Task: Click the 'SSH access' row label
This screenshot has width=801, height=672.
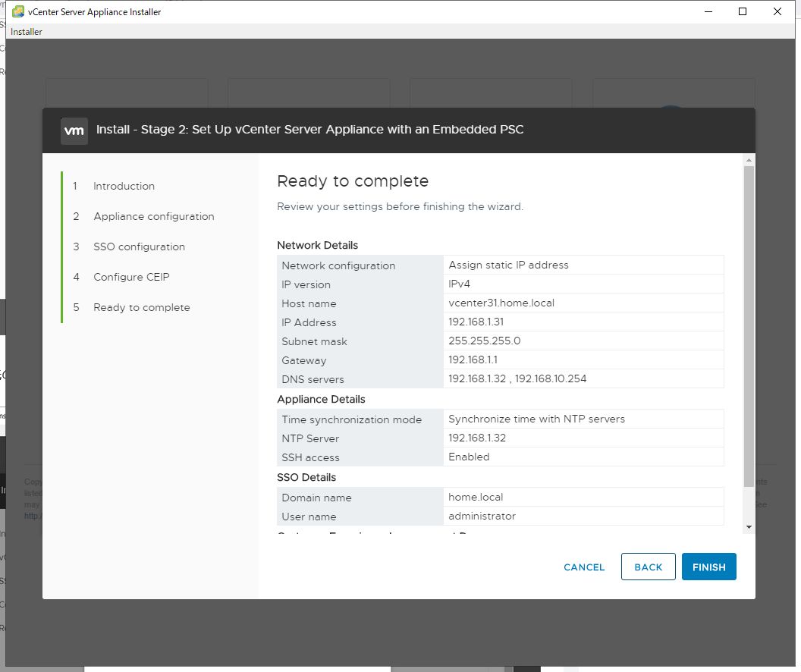Action: [x=310, y=457]
